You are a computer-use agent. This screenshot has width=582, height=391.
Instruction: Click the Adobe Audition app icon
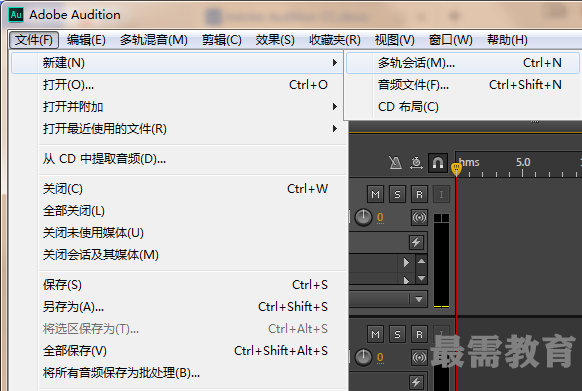pyautogui.click(x=16, y=15)
